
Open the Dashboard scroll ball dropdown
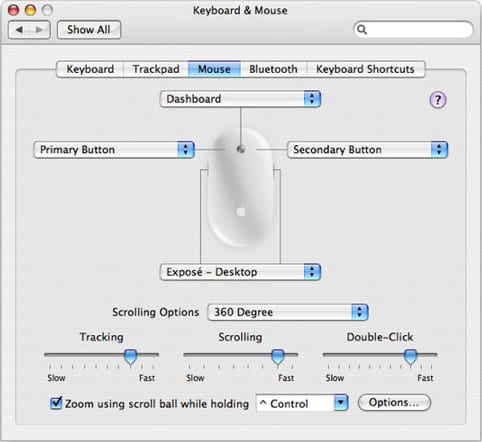(x=240, y=99)
